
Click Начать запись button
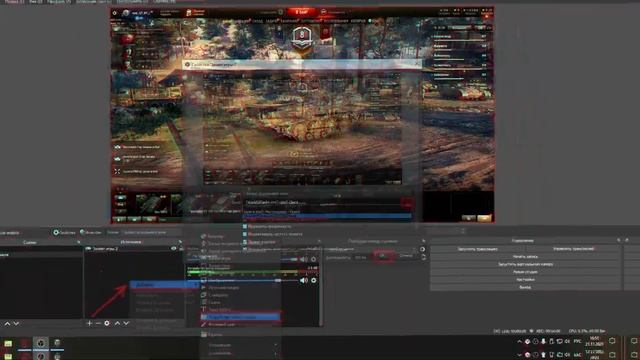[525, 256]
